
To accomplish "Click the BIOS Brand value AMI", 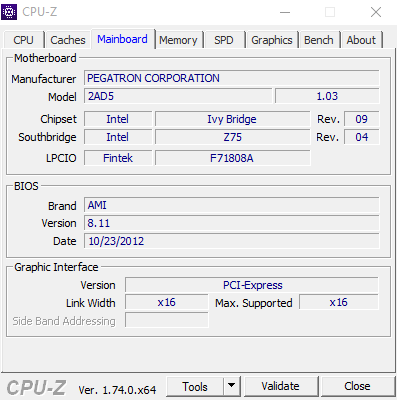I will click(x=232, y=205).
